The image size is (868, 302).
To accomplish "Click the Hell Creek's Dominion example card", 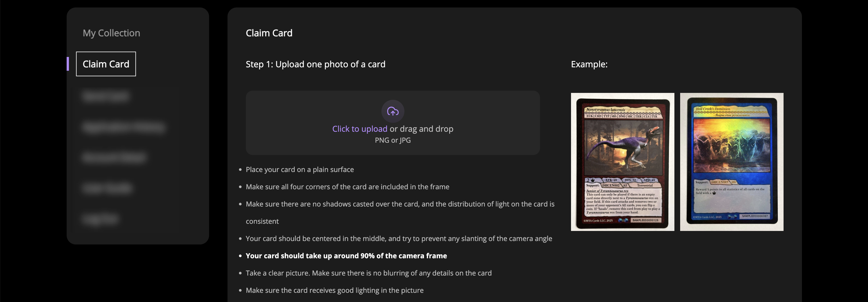I will pyautogui.click(x=732, y=162).
